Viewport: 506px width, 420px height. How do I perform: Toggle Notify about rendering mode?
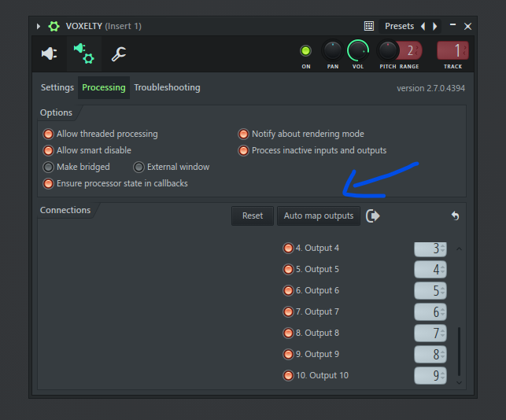243,134
